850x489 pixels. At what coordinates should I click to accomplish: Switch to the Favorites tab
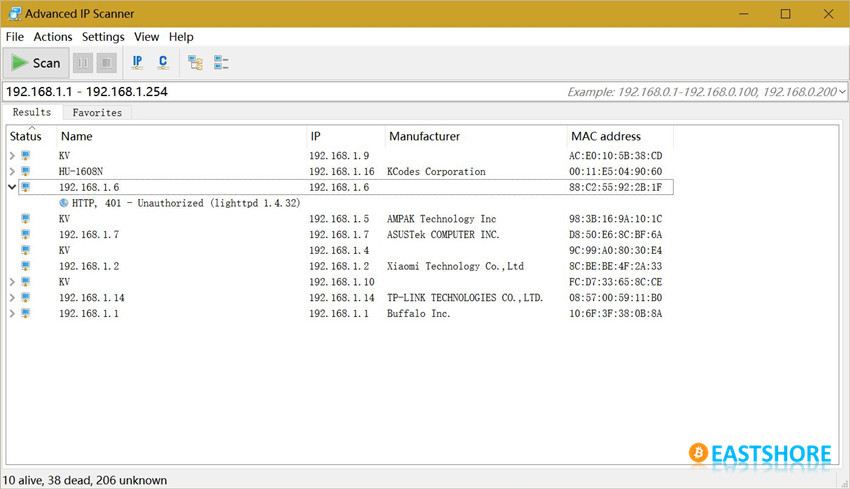(x=97, y=113)
